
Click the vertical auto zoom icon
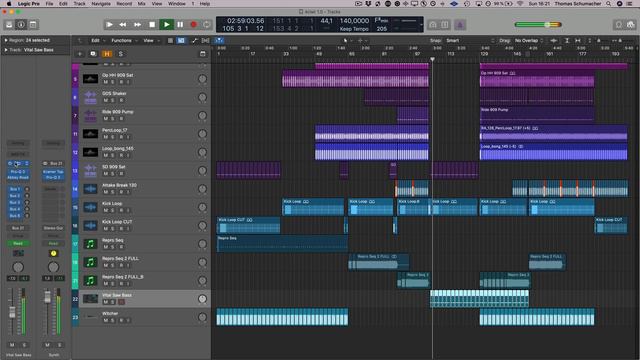pos(567,40)
